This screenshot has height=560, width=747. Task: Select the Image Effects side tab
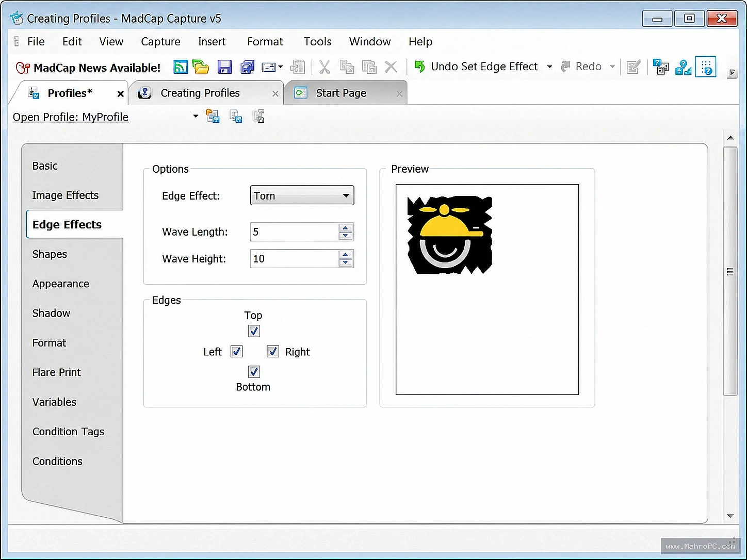tap(65, 195)
